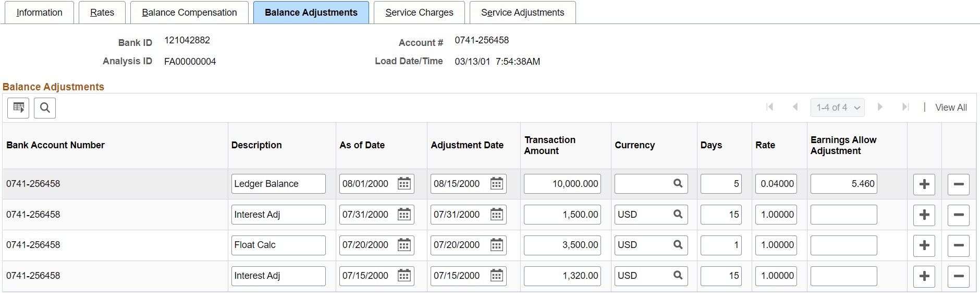Viewport: 980px width, 295px height.
Task: Open the Service Charges tab
Action: pos(419,13)
